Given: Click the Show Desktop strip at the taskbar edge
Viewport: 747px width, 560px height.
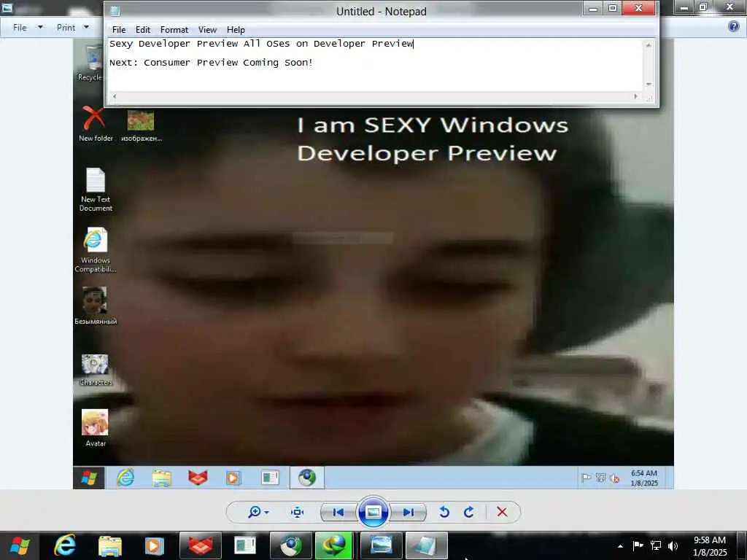Looking at the screenshot, I should [743, 545].
